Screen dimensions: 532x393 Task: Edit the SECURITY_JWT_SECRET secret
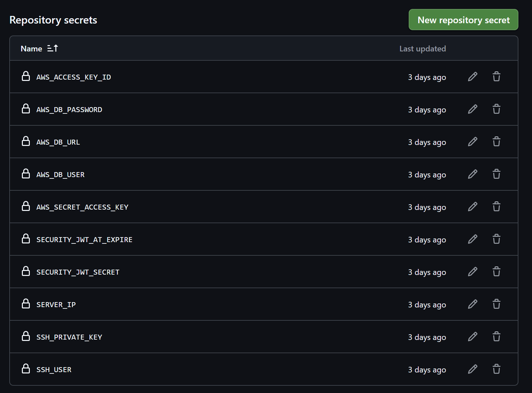(x=473, y=272)
